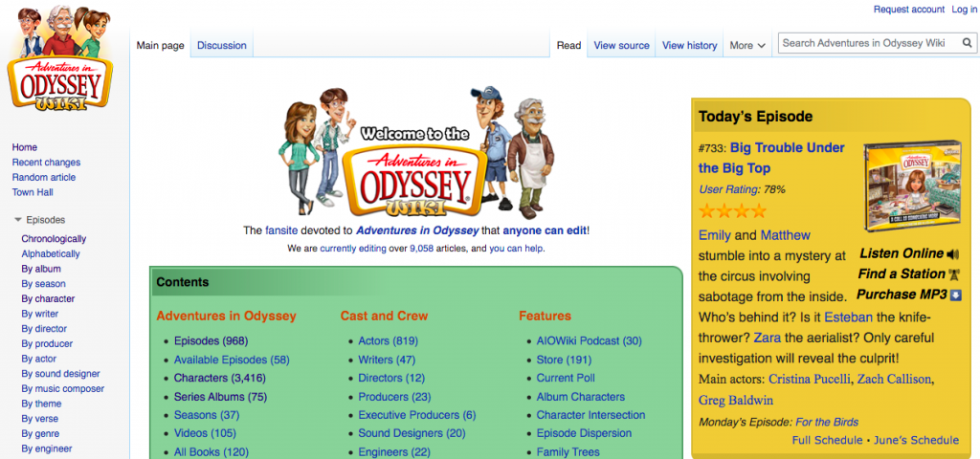
Task: Open Actors (819)
Action: pos(389,341)
